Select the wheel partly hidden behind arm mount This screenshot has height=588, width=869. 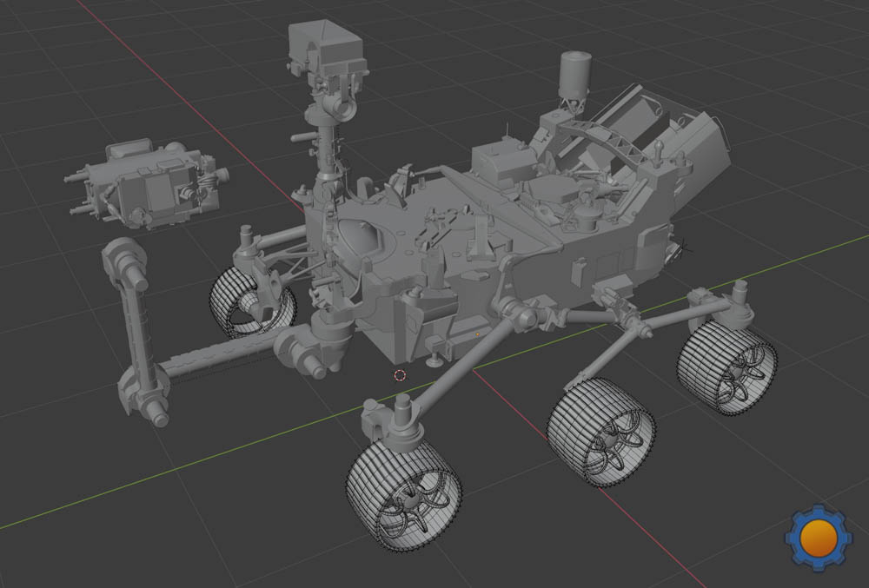click(x=251, y=303)
